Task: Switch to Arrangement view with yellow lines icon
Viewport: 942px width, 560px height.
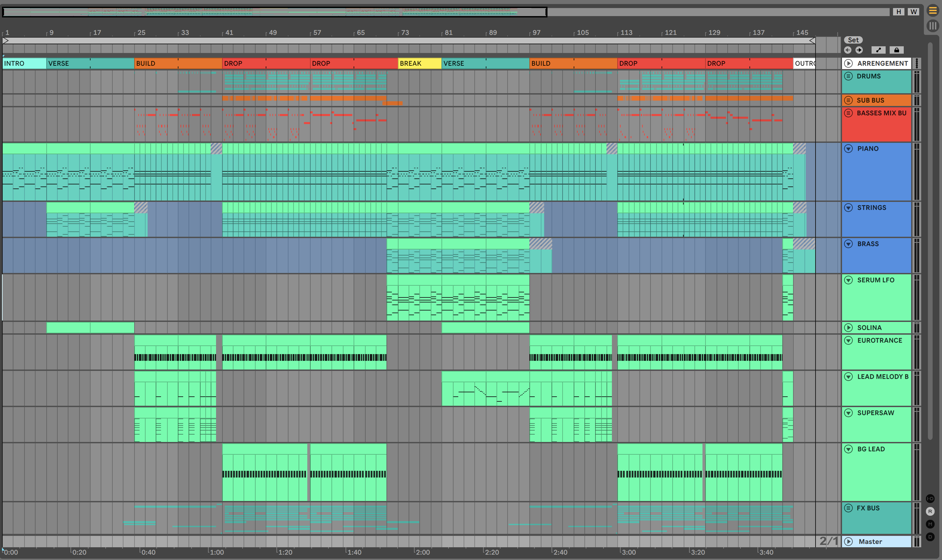Action: pos(933,11)
